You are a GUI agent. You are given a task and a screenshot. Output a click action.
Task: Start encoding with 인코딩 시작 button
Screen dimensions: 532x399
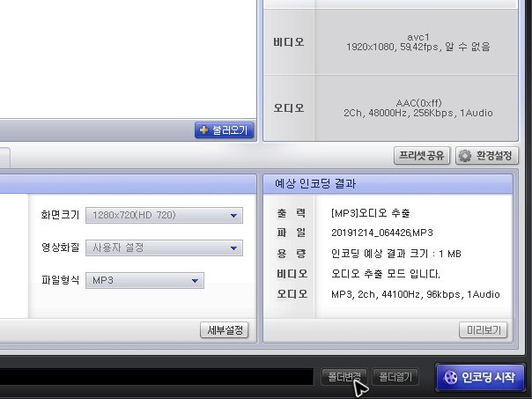(480, 377)
